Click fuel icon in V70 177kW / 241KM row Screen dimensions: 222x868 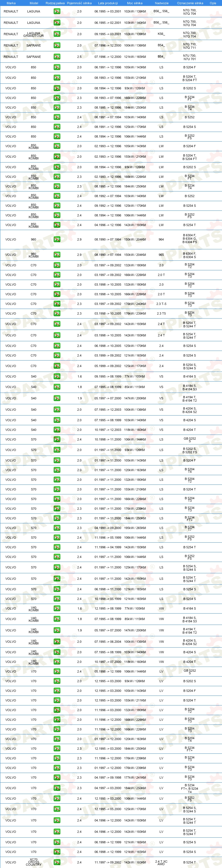[57, 778]
